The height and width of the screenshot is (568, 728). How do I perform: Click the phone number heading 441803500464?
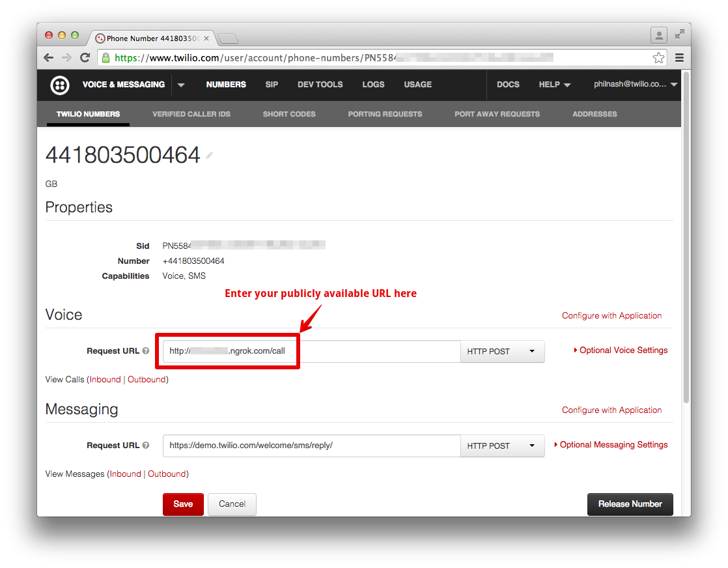[122, 154]
